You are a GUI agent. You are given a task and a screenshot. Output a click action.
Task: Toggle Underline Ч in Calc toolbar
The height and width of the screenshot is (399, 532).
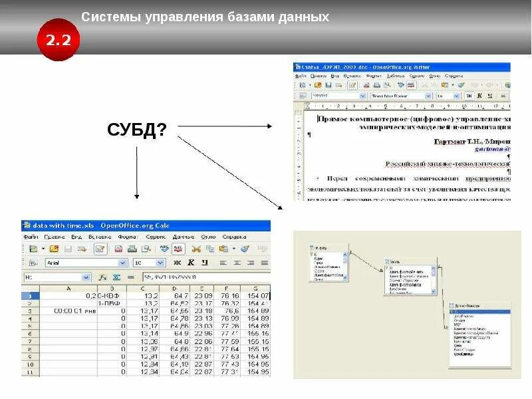click(205, 263)
